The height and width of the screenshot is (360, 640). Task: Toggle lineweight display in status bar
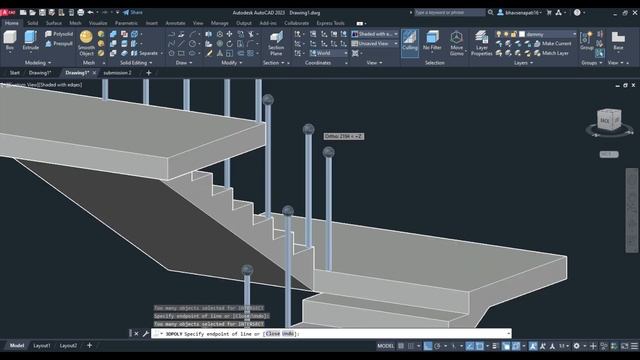click(x=495, y=346)
